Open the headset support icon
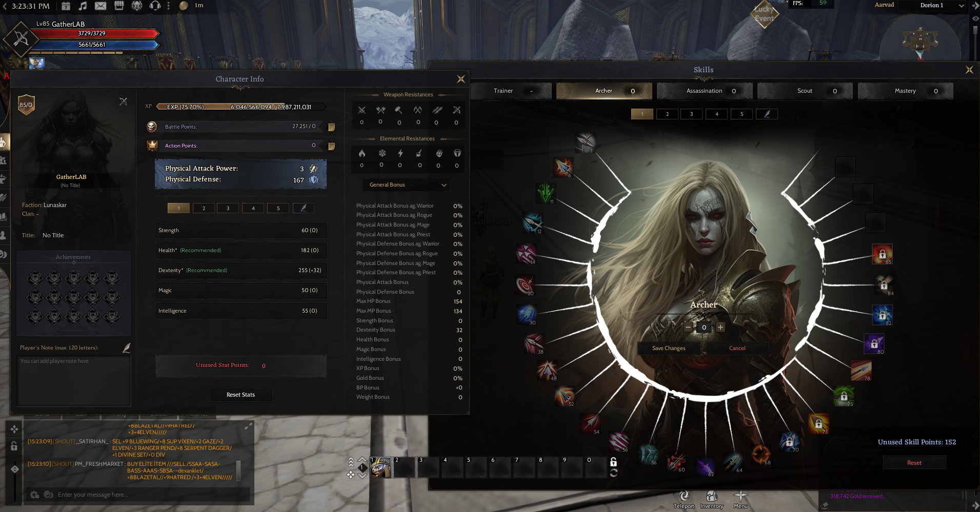 [x=155, y=6]
